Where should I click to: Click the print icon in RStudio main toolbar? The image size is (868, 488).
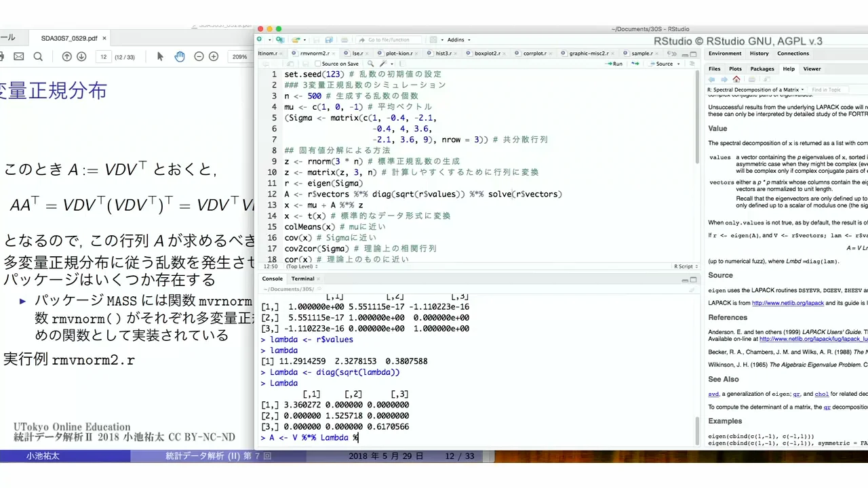[x=344, y=40]
